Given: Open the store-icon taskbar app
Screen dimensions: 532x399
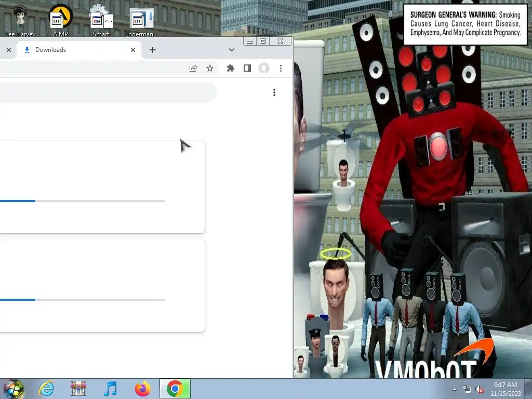Looking at the screenshot, I should [x=78, y=389].
